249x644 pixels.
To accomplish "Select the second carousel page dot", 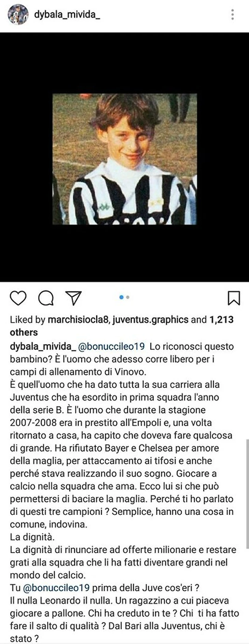I will tap(128, 297).
